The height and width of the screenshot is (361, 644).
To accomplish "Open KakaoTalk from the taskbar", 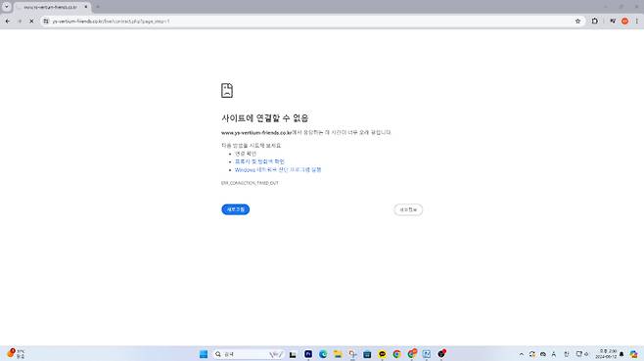I will 382,353.
